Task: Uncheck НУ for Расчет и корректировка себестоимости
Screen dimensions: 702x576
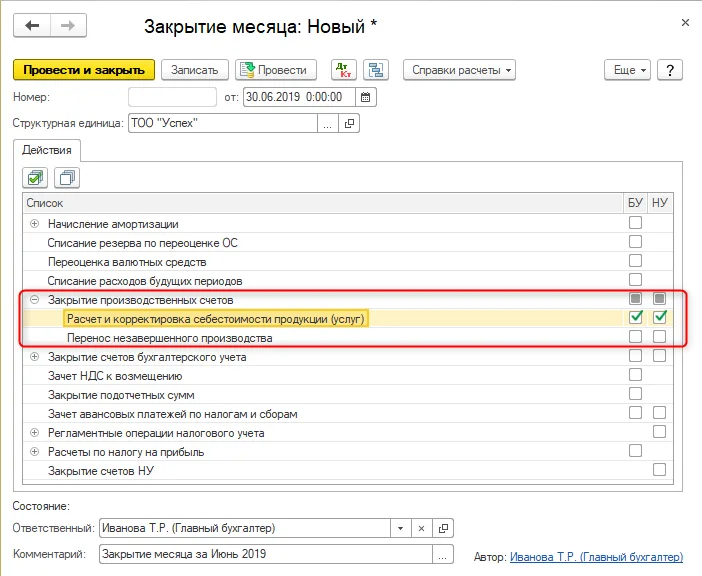Action: click(x=659, y=317)
